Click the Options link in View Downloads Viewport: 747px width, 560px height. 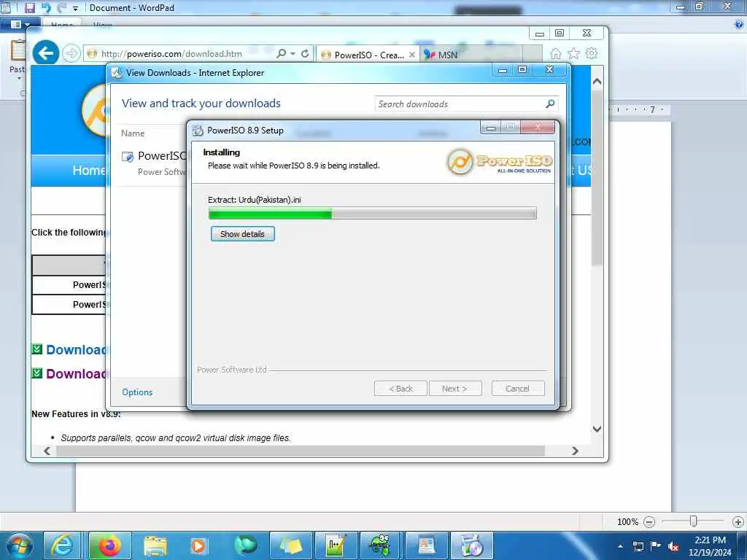137,392
